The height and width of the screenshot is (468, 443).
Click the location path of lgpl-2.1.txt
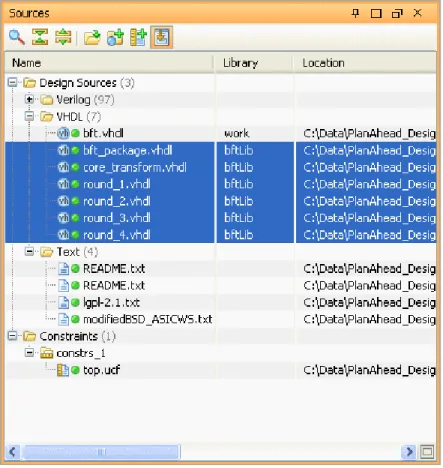point(369,303)
